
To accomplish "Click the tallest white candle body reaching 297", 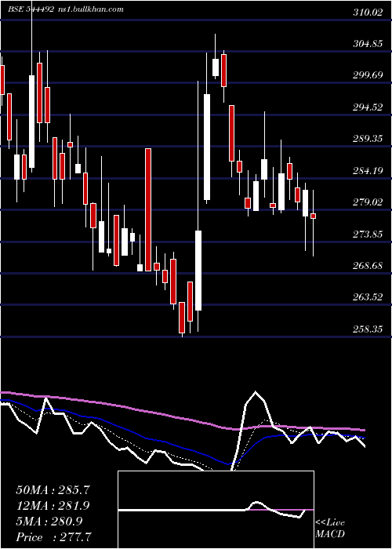I will point(207,147).
